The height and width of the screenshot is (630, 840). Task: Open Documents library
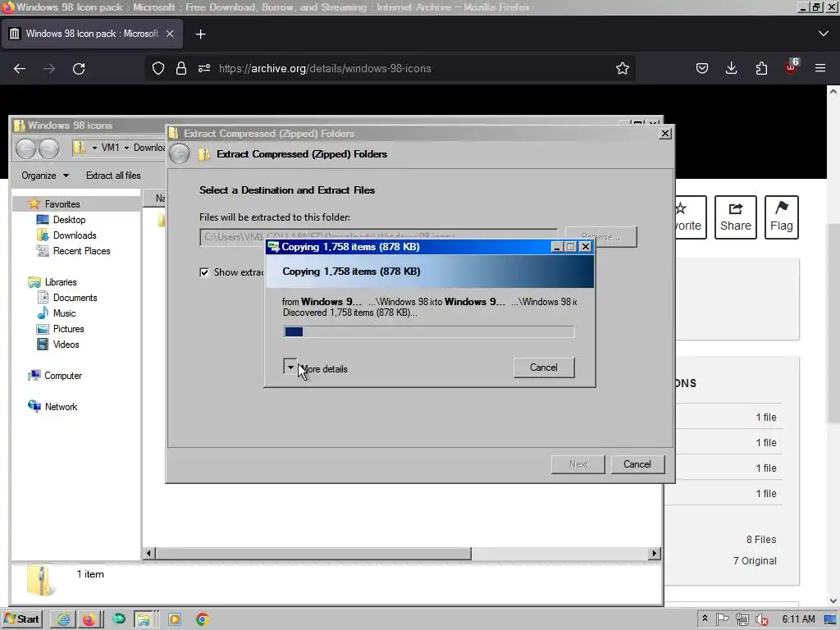pyautogui.click(x=75, y=297)
